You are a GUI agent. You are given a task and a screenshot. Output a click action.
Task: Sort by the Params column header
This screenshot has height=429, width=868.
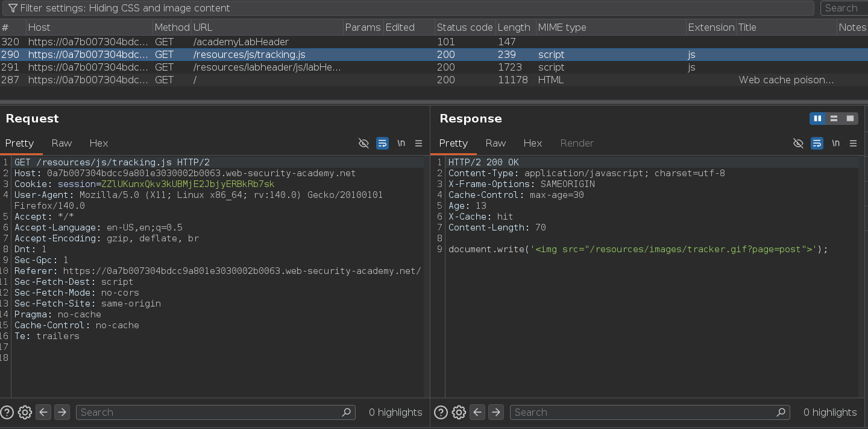coord(362,27)
